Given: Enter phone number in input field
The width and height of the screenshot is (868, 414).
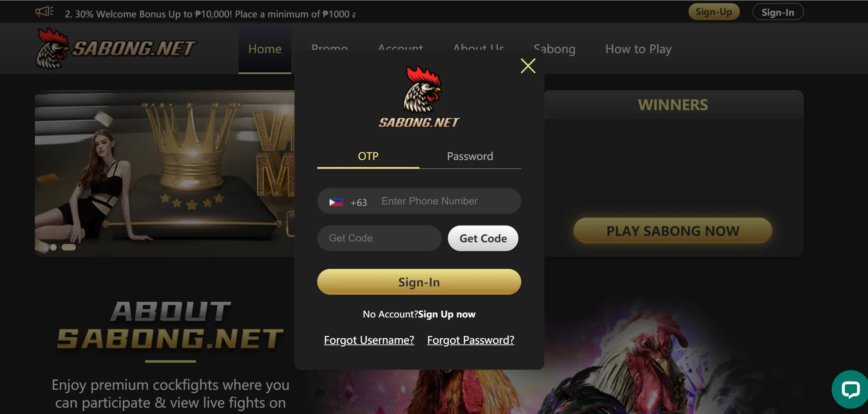Looking at the screenshot, I should (446, 201).
